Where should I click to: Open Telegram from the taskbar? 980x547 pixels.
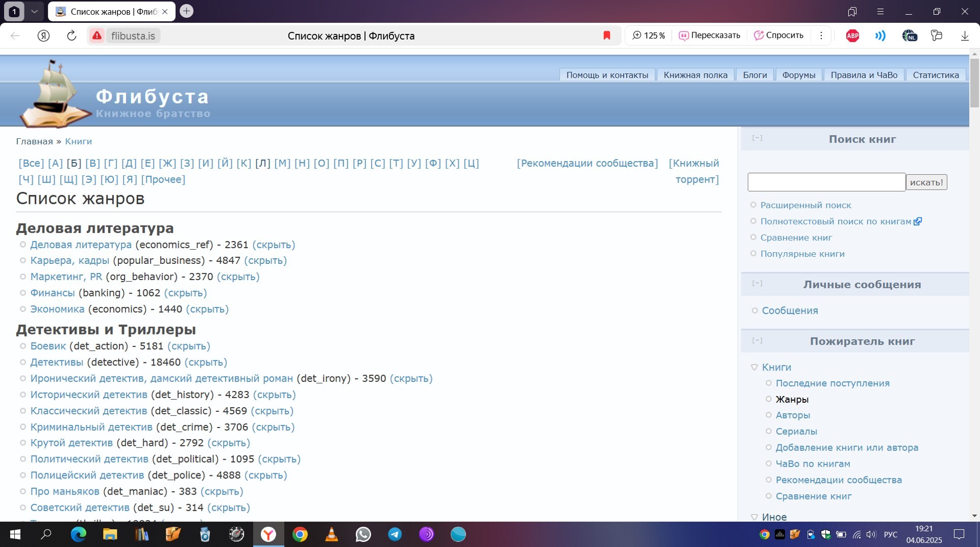pos(395,534)
